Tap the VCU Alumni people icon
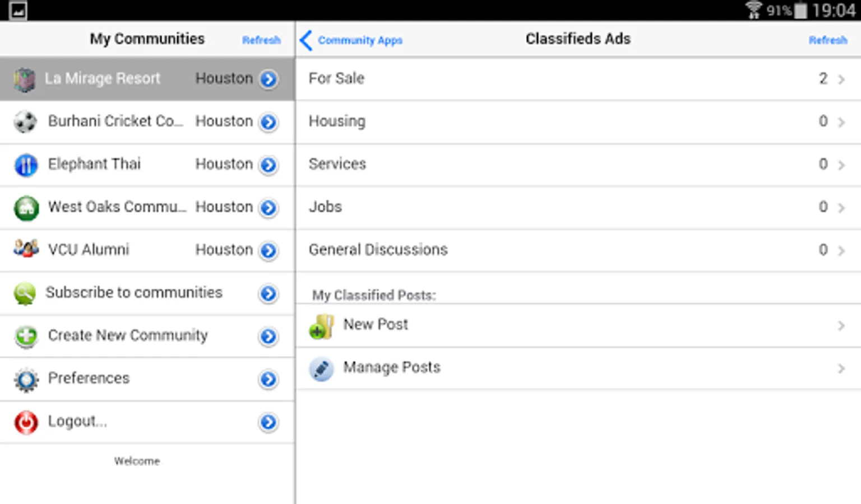Viewport: 861px width, 504px height. (x=26, y=248)
